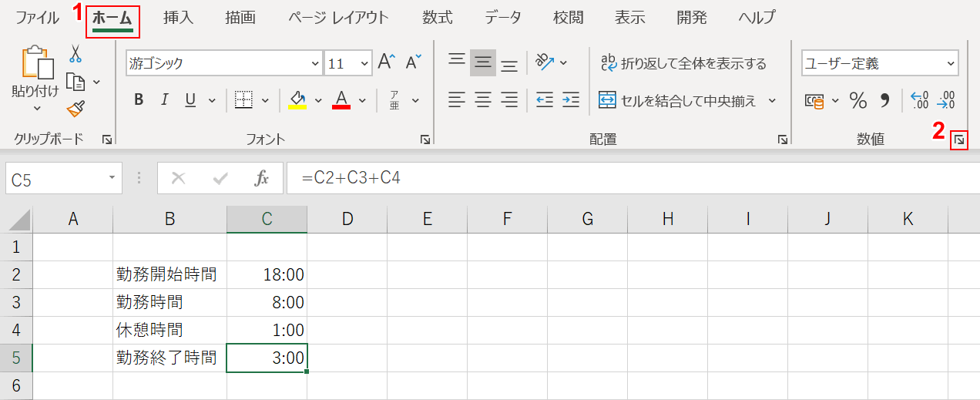This screenshot has height=400, width=980.
Task: Click the Name Box showing C5
Action: click(x=63, y=179)
